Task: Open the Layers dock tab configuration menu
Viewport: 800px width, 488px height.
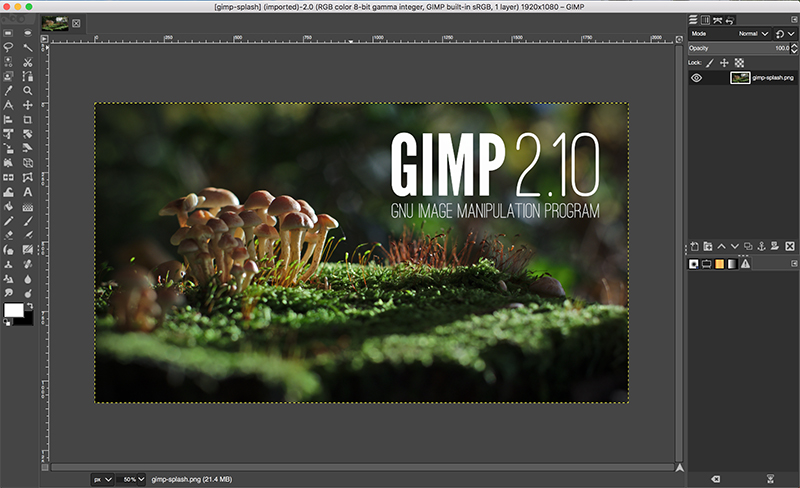Action: point(794,19)
